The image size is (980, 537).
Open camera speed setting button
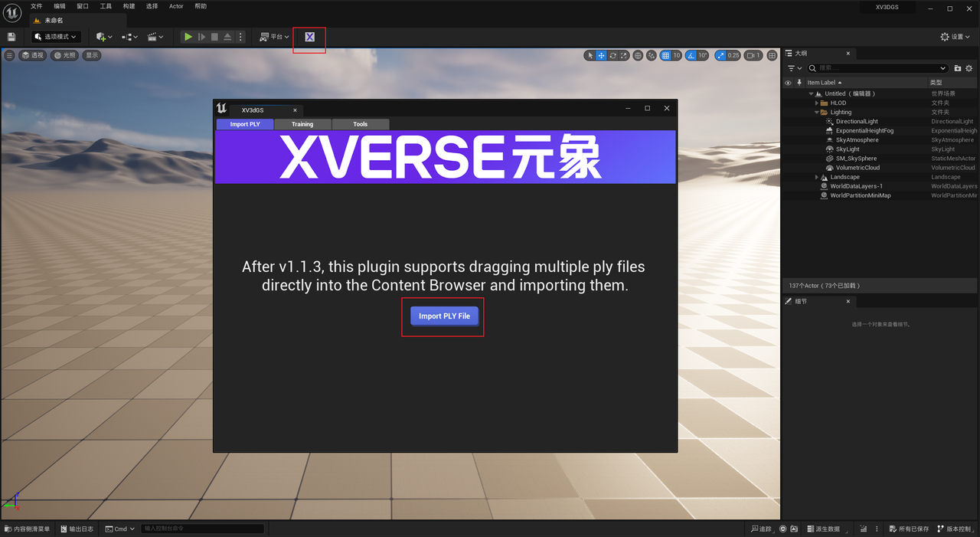click(x=754, y=55)
